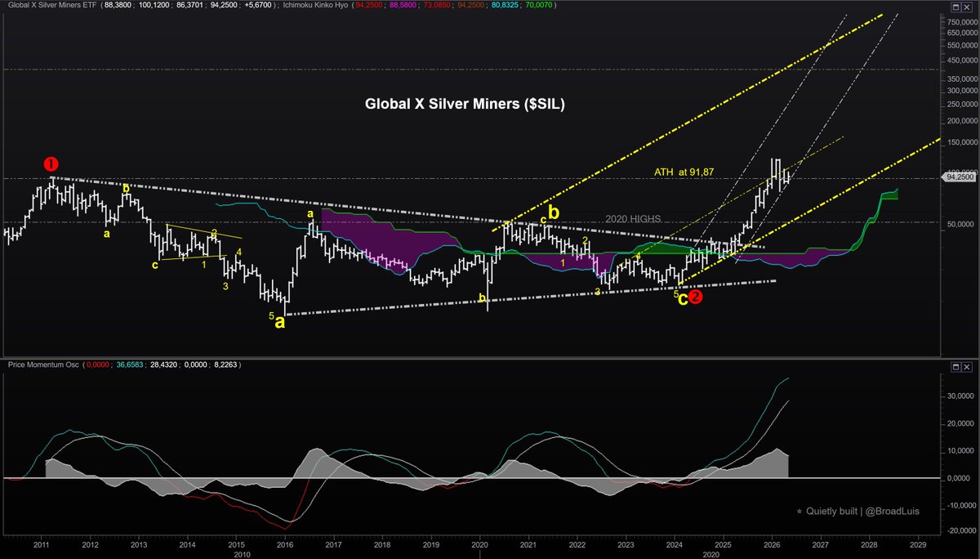This screenshot has width=980, height=559.
Task: Select the large yellow 'b' wave label near 2021
Action: tap(554, 212)
